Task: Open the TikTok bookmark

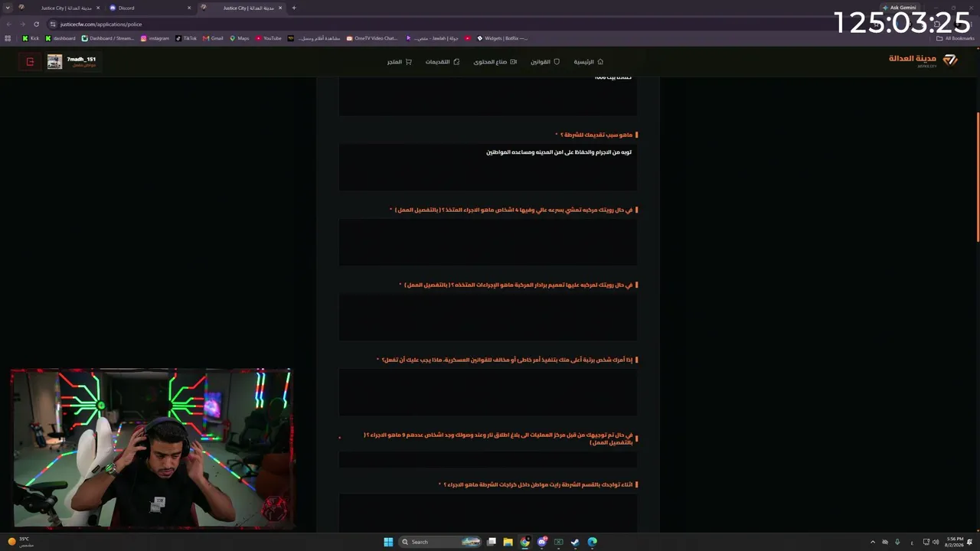Action: click(186, 38)
